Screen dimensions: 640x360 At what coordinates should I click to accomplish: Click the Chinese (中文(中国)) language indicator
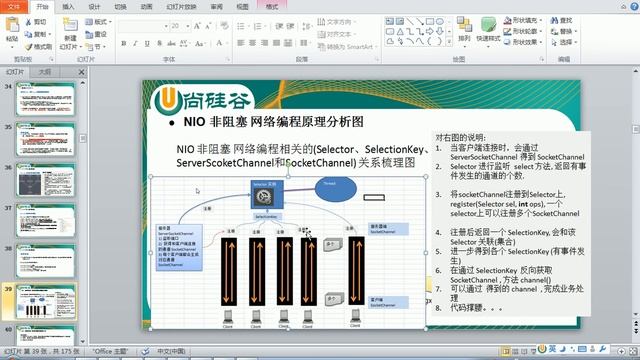tap(171, 351)
